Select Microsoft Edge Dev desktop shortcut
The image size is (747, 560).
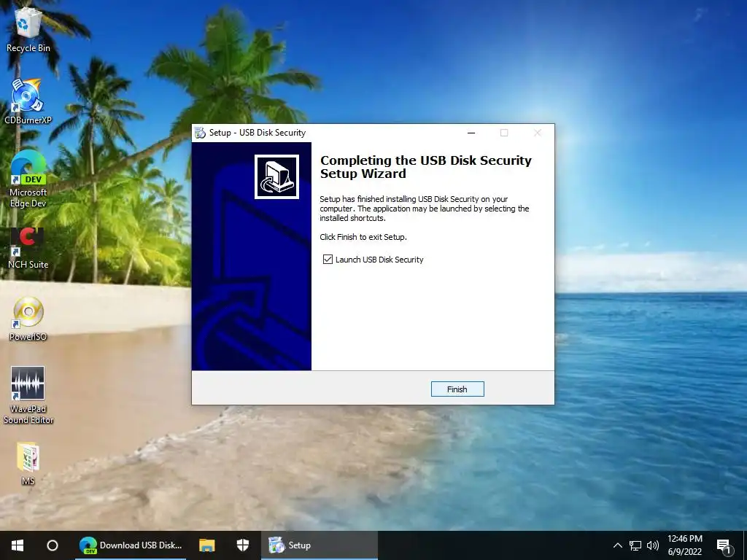pos(28,179)
